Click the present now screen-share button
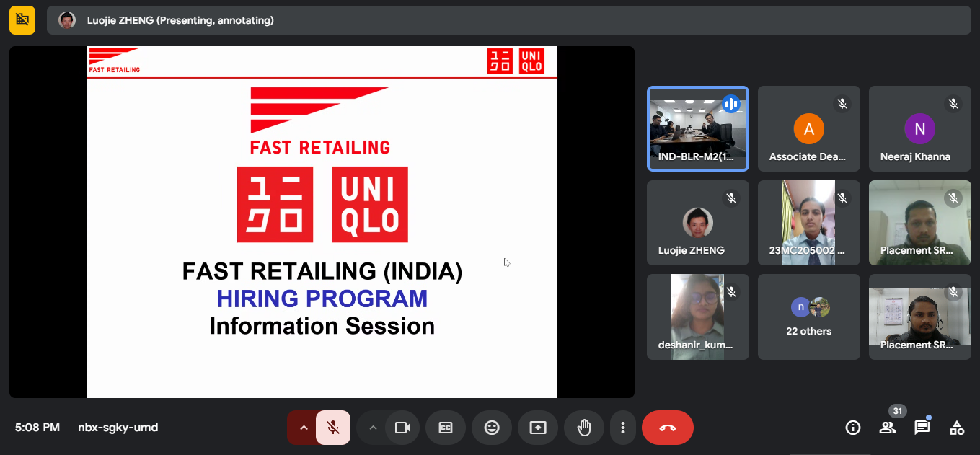980x455 pixels. 538,428
